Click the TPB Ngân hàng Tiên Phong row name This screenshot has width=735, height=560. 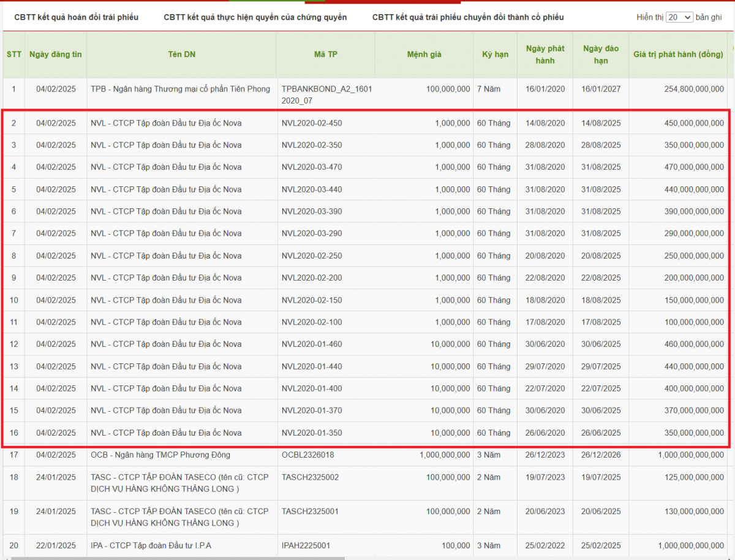point(180,89)
